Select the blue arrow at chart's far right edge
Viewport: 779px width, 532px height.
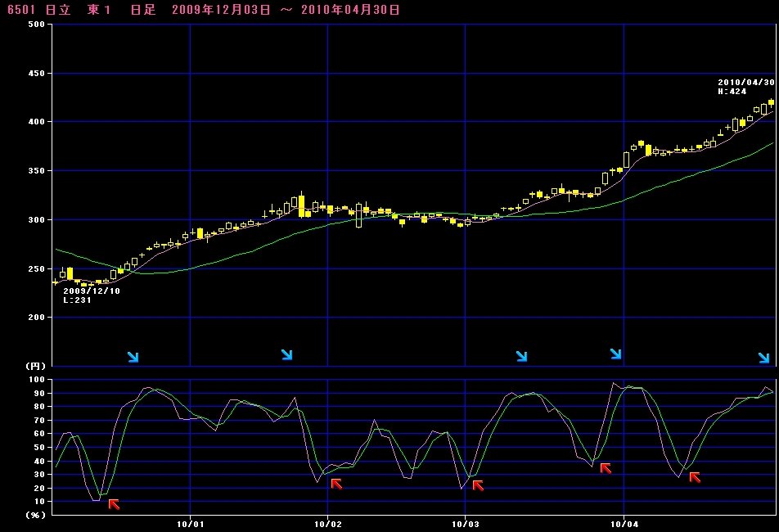coord(763,358)
